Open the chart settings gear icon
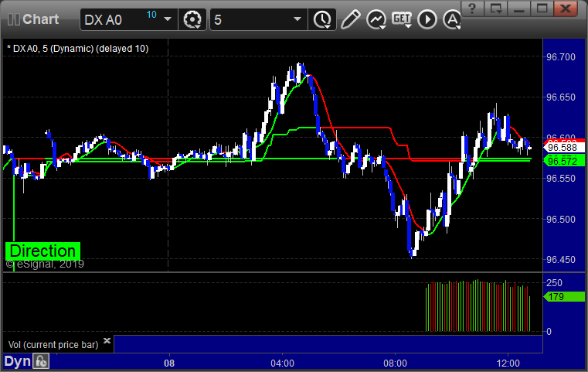 [x=192, y=19]
